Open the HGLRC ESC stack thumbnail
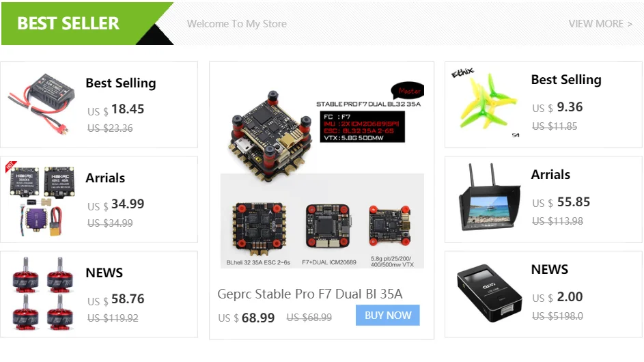This screenshot has height=362, width=644. 42,199
